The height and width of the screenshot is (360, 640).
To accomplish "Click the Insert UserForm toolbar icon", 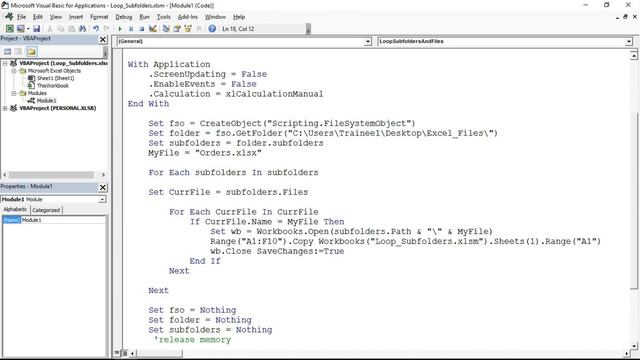I will click(20, 29).
